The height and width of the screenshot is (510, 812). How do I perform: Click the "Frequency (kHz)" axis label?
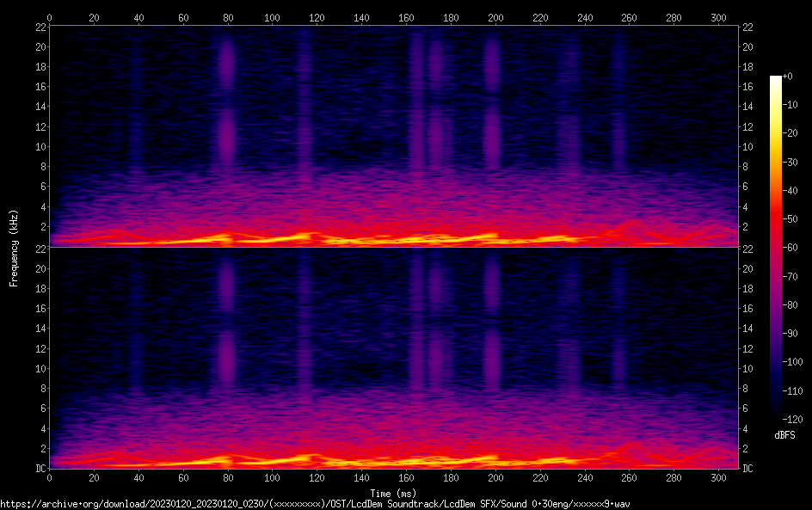pos(14,248)
